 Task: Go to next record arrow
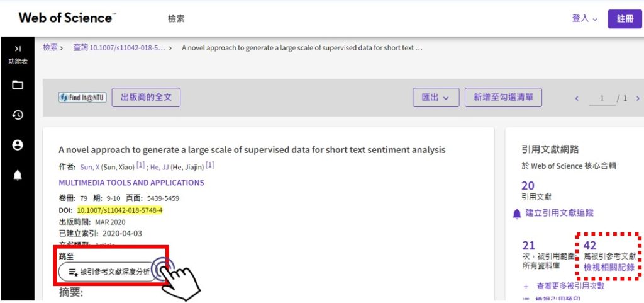click(x=638, y=99)
